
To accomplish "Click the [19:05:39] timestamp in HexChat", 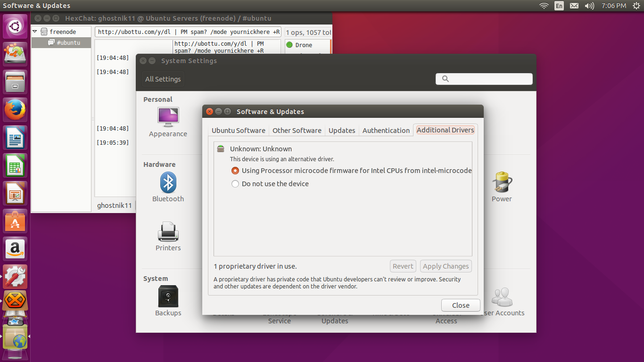I will tap(113, 143).
